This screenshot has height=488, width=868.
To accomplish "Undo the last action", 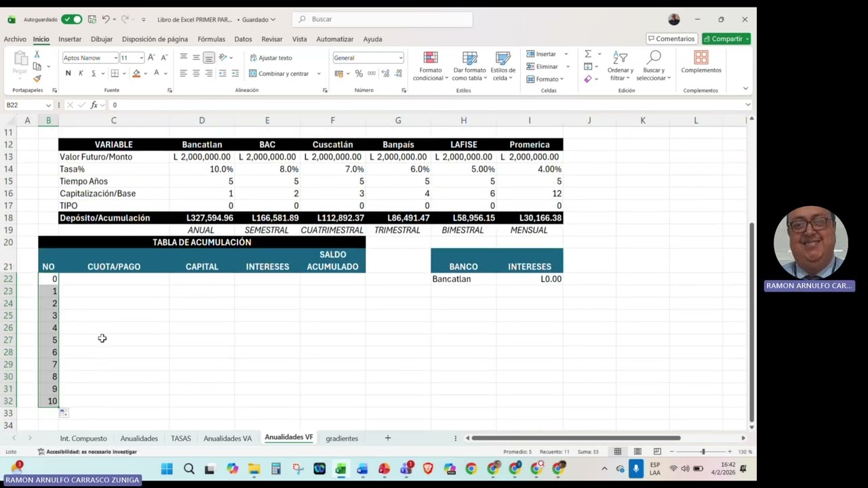I will (106, 19).
